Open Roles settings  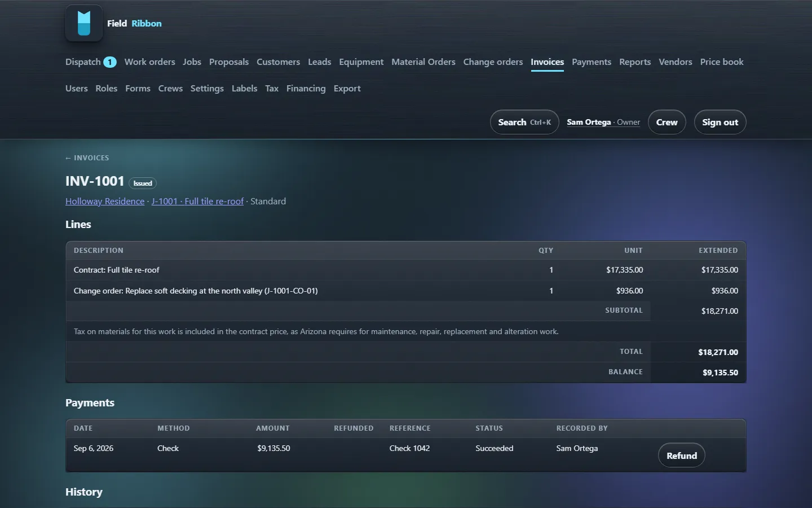[107, 89]
